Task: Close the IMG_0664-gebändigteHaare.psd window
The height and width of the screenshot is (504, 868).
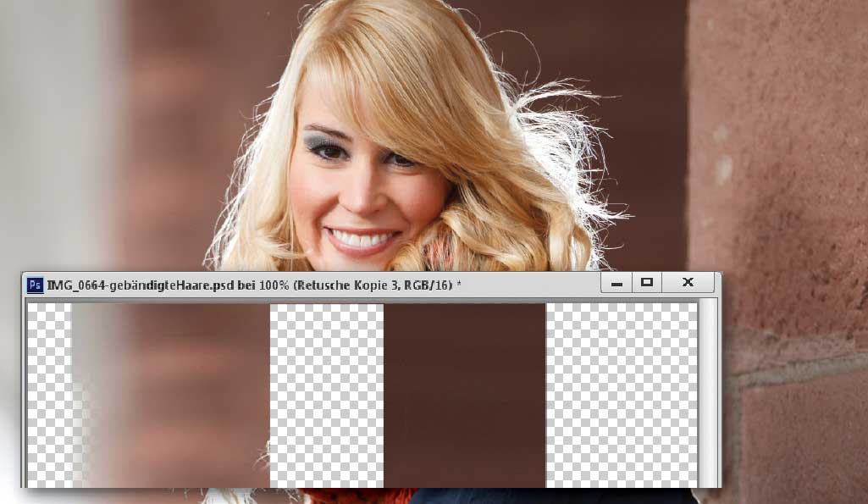Action: coord(688,283)
